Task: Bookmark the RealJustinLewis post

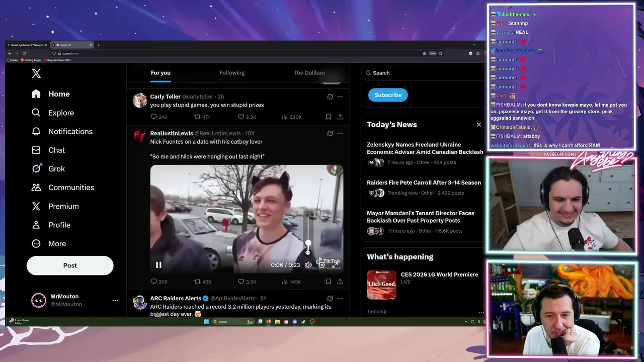Action: click(x=328, y=282)
